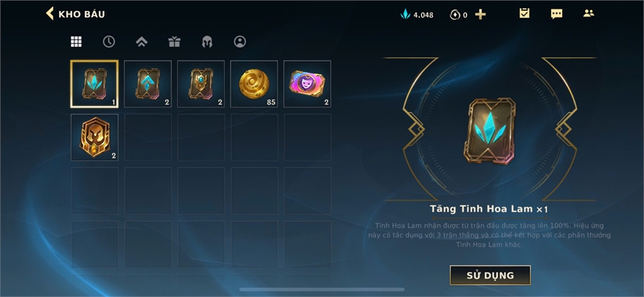Select the pink emote ticket item
The height and width of the screenshot is (297, 644).
[x=307, y=84]
